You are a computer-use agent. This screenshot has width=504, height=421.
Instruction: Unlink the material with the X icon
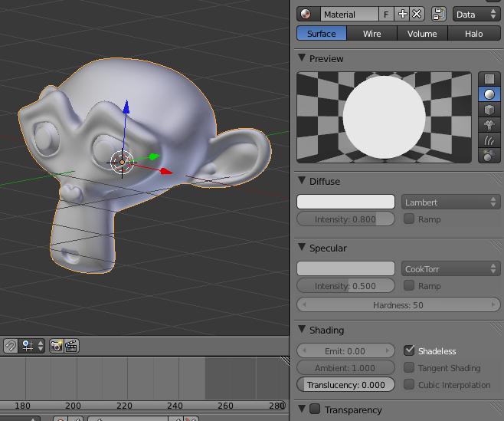[x=417, y=14]
